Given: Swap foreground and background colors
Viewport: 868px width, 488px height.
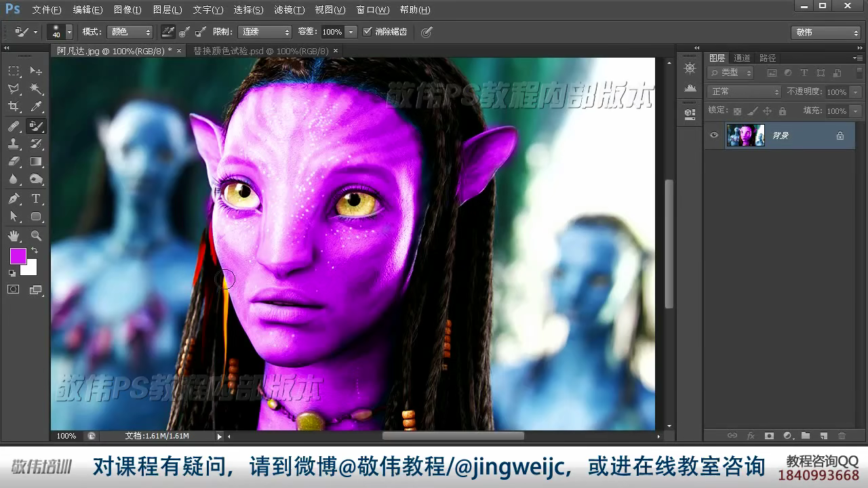Looking at the screenshot, I should click(x=35, y=251).
